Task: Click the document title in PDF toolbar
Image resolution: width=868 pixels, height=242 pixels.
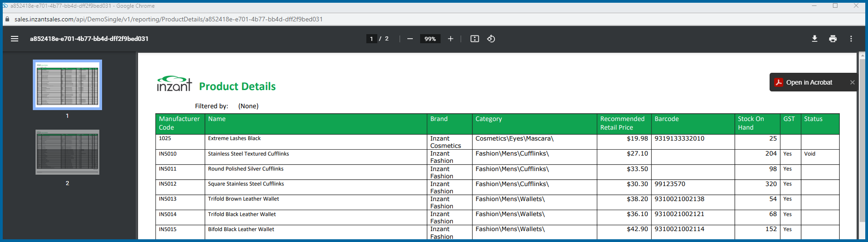Action: point(89,39)
